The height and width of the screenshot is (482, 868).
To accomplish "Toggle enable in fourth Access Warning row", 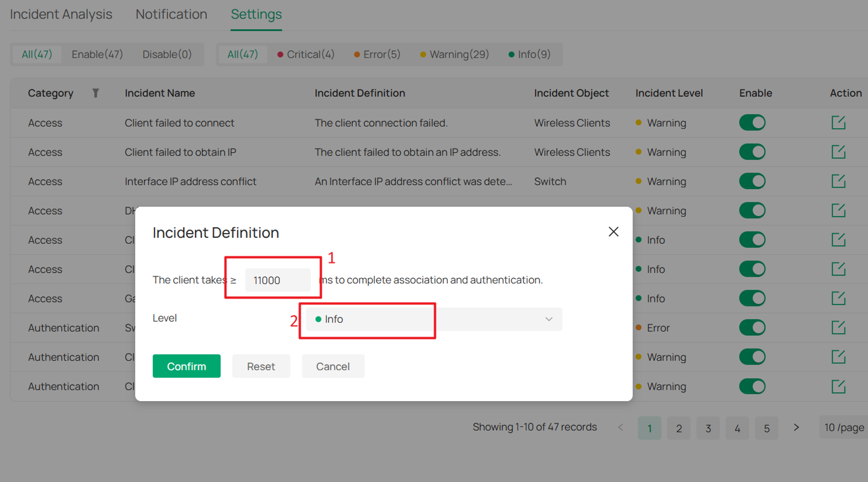I will pyautogui.click(x=752, y=210).
